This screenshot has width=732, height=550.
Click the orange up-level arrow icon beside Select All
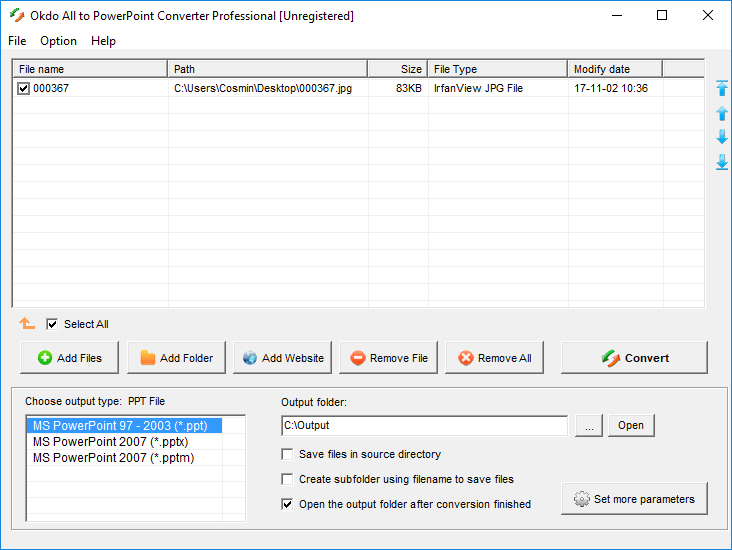click(x=27, y=323)
